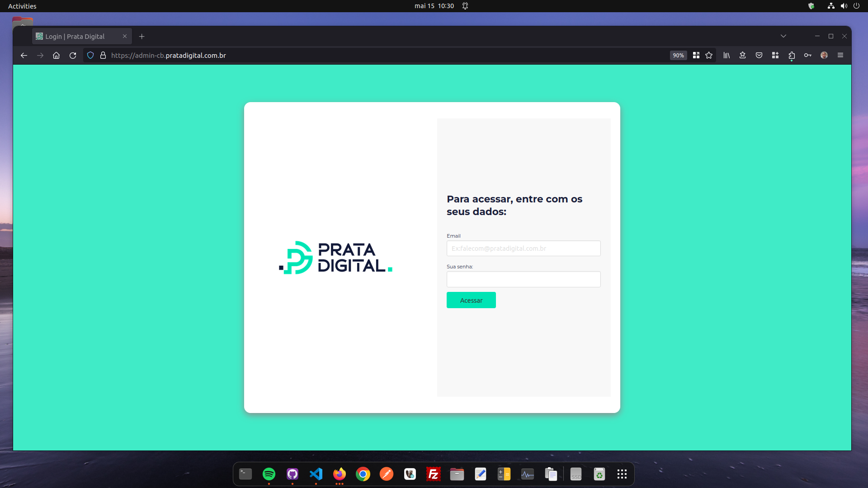Click the tracking protection shield icon
The width and height of the screenshot is (868, 488).
90,55
